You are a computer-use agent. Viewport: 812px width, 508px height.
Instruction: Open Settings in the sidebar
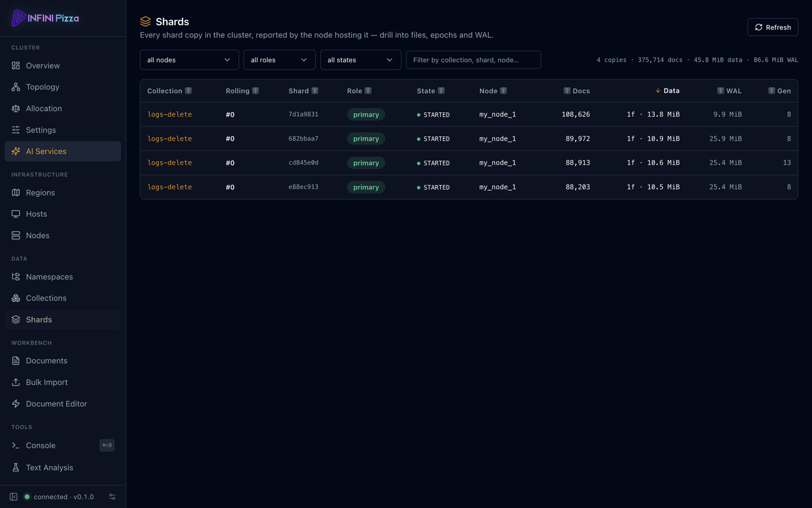(x=63, y=130)
